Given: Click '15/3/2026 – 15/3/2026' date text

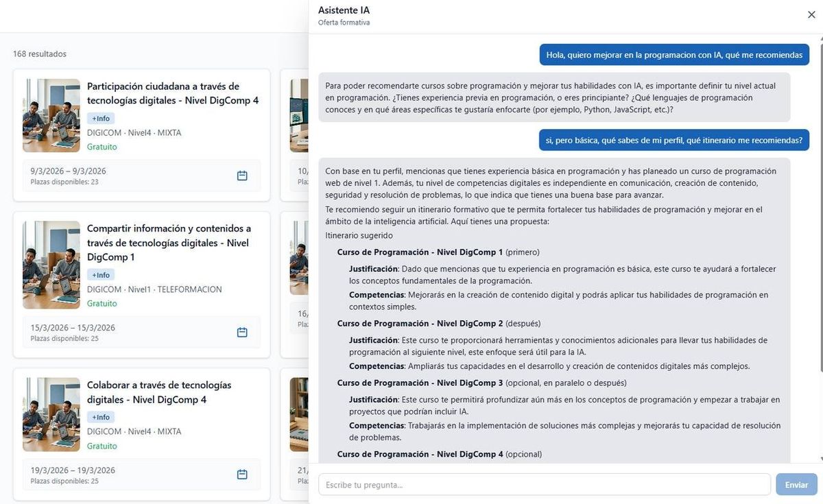Looking at the screenshot, I should [73, 327].
